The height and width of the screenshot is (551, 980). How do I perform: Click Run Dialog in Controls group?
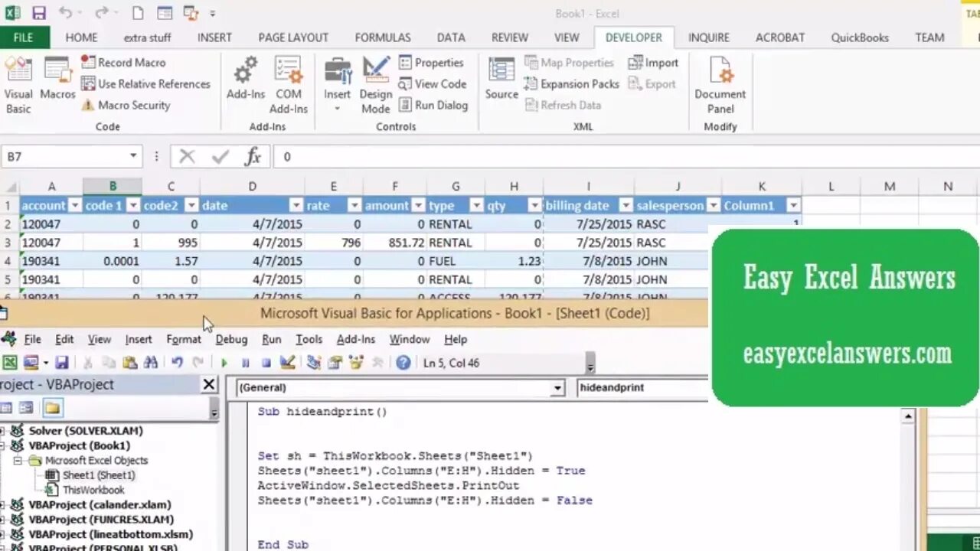(x=433, y=106)
